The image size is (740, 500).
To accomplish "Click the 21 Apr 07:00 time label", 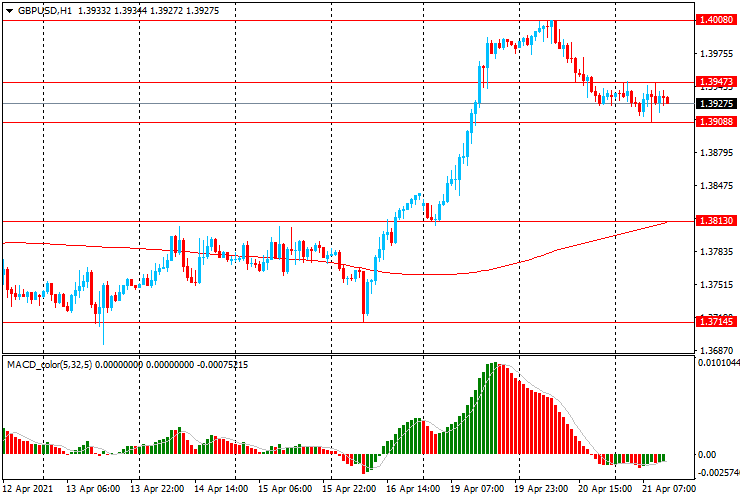I will [x=669, y=489].
